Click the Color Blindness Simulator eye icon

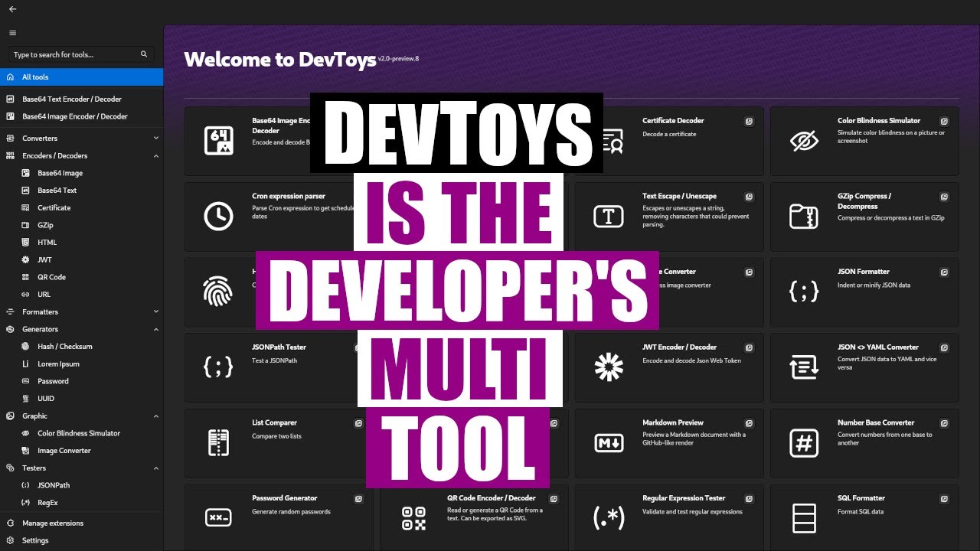(804, 141)
